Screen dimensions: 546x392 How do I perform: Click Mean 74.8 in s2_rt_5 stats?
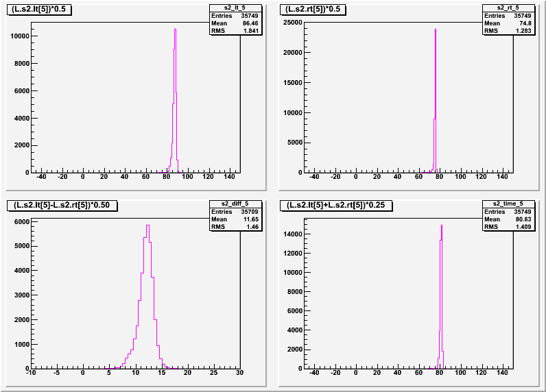click(x=508, y=23)
